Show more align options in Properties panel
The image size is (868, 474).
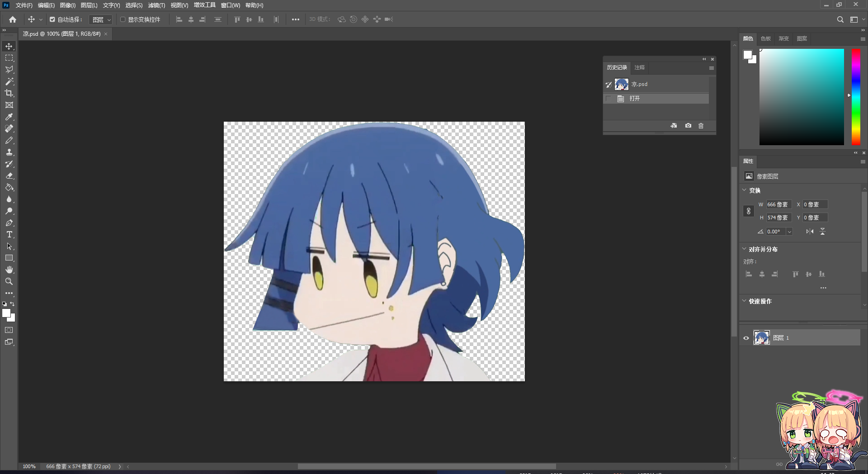point(823,288)
